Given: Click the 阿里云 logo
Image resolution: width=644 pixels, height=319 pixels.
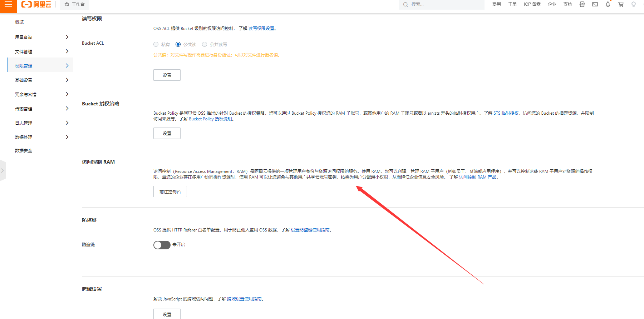Looking at the screenshot, I should (x=36, y=5).
